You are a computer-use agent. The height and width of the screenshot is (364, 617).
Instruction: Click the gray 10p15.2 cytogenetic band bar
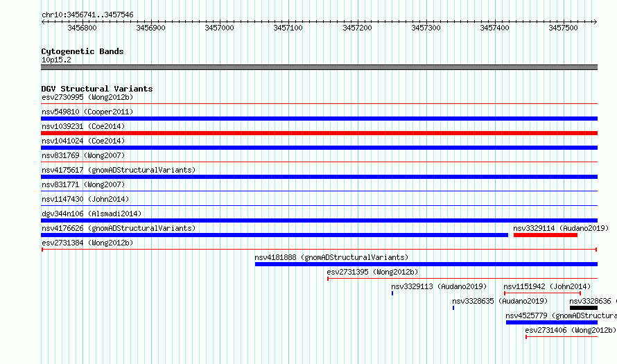click(x=319, y=67)
